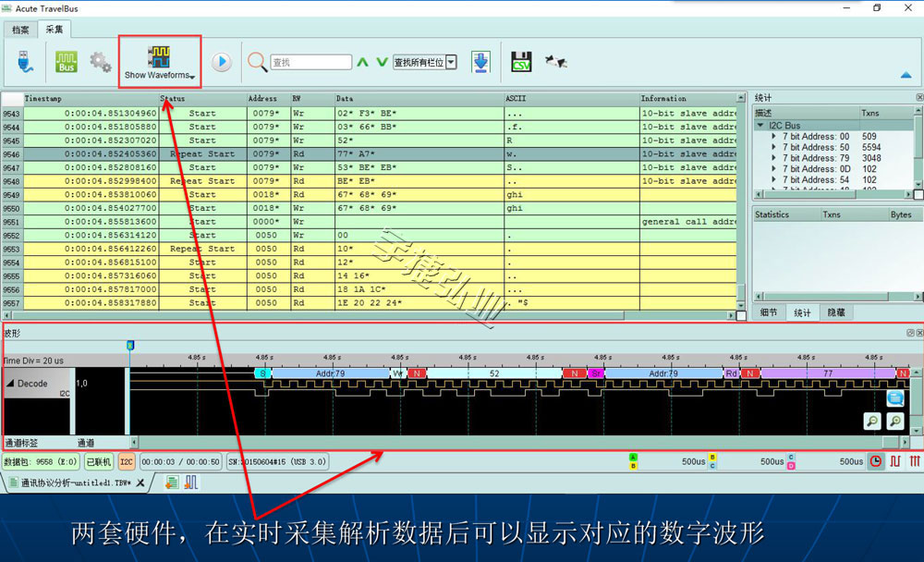The width and height of the screenshot is (924, 562).
Task: Go to previous match with green up arrow
Action: pos(363,62)
